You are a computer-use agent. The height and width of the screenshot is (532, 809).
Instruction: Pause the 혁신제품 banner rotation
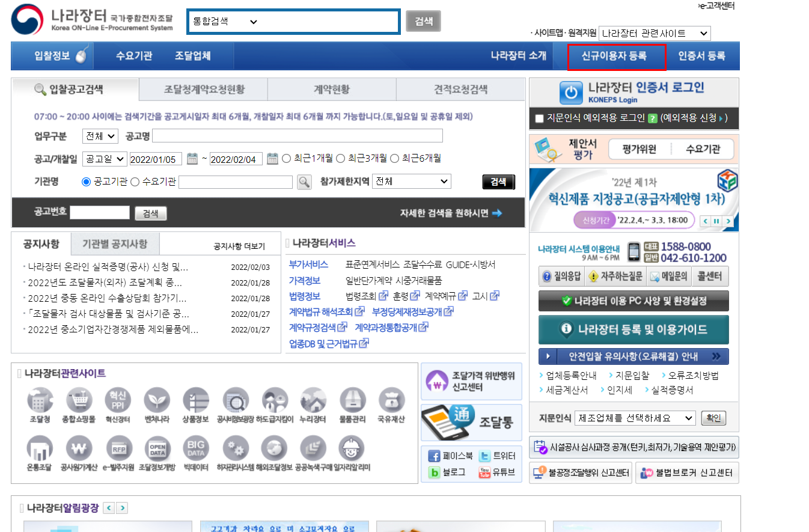point(716,221)
